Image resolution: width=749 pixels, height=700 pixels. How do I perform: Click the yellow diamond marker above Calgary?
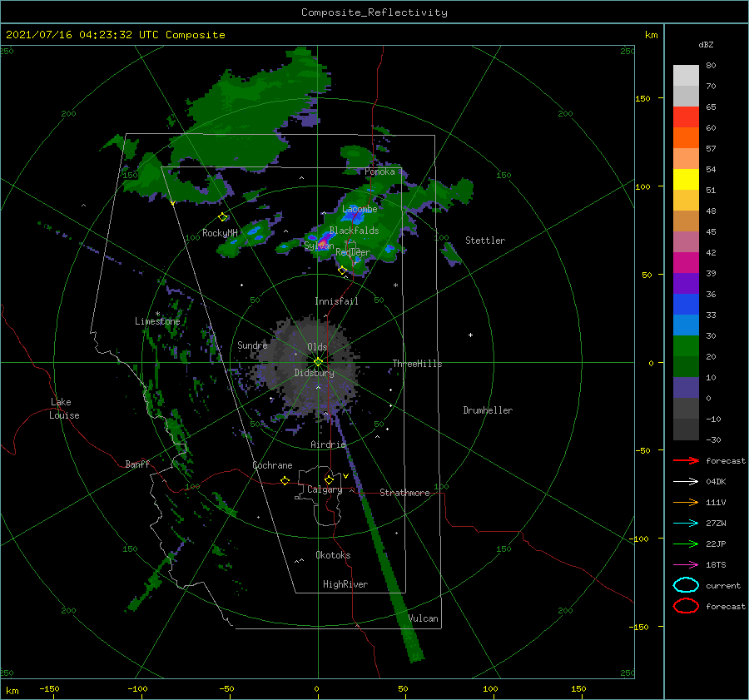(x=329, y=479)
